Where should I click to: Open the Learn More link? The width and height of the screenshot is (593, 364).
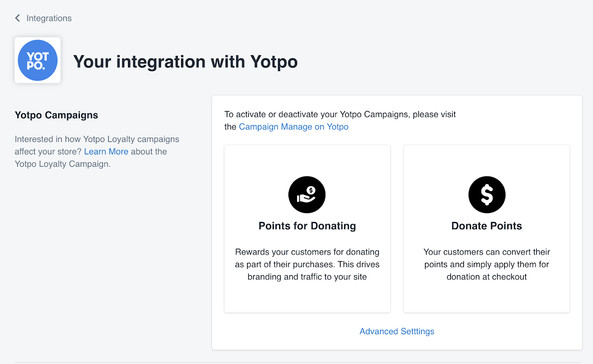[x=106, y=152]
